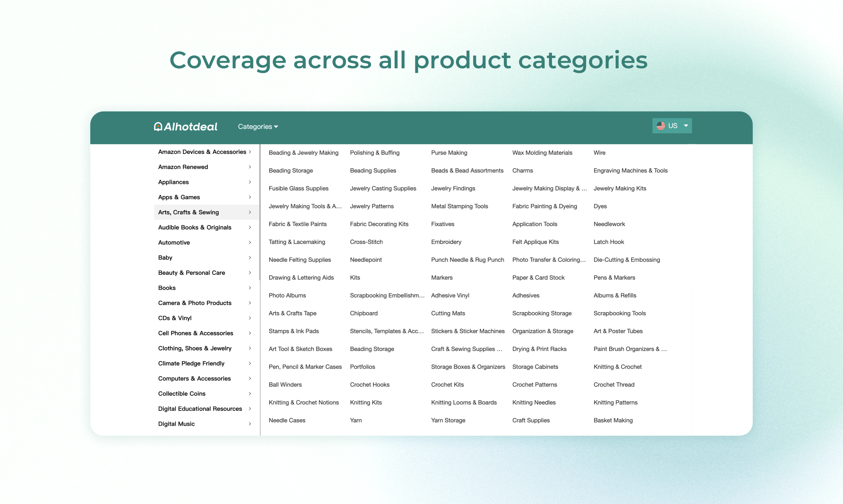Open Paper & Card Stock link
The height and width of the screenshot is (504, 843).
point(538,278)
